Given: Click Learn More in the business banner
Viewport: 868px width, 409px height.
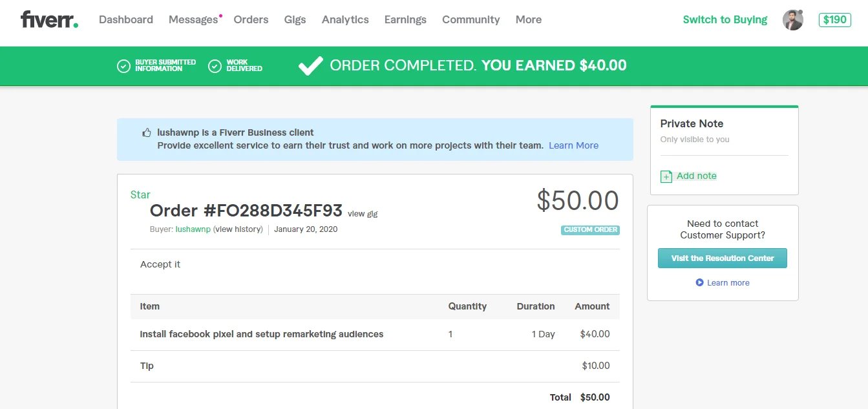Looking at the screenshot, I should pos(573,146).
